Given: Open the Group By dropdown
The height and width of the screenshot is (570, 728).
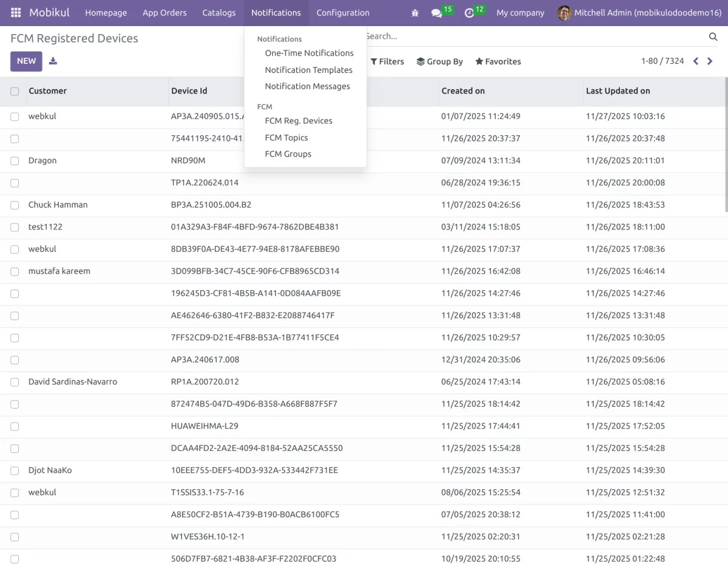Looking at the screenshot, I should tap(440, 61).
